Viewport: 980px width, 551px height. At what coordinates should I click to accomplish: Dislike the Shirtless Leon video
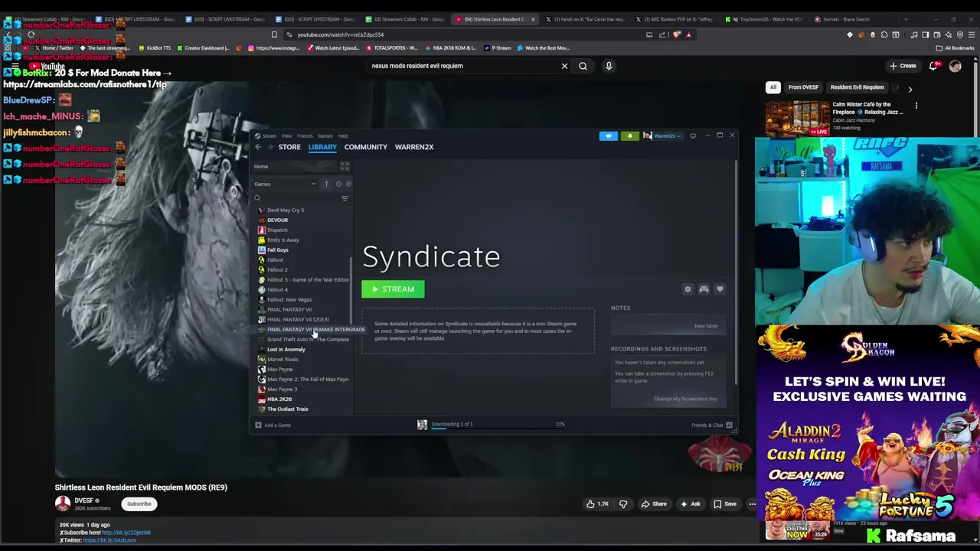point(623,504)
